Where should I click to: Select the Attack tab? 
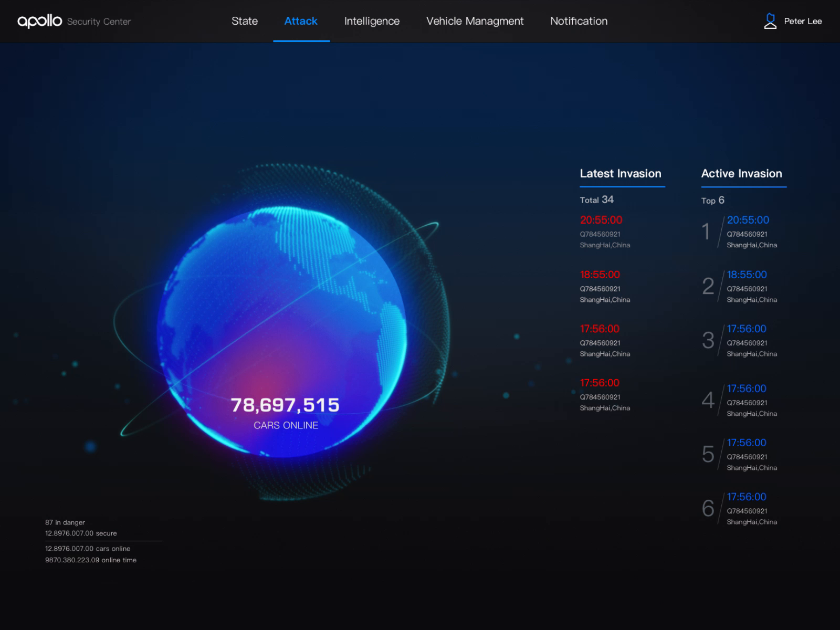point(301,21)
